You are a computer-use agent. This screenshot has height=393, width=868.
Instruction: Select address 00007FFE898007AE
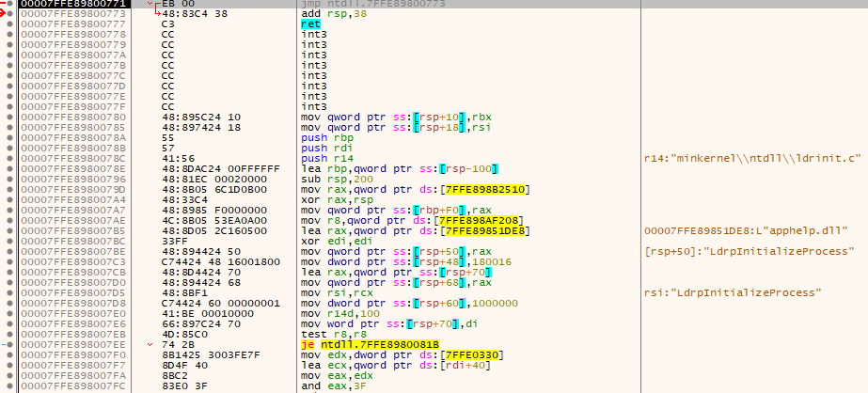point(73,221)
